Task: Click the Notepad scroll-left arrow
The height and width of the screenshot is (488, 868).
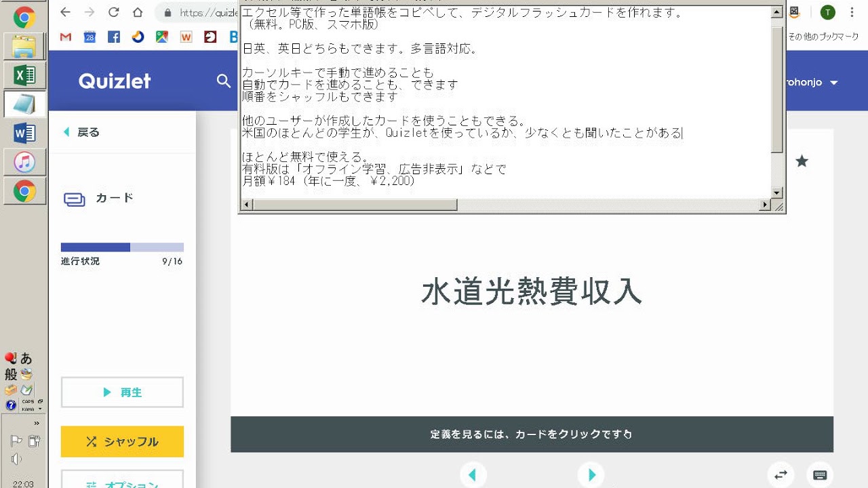Action: coord(247,204)
